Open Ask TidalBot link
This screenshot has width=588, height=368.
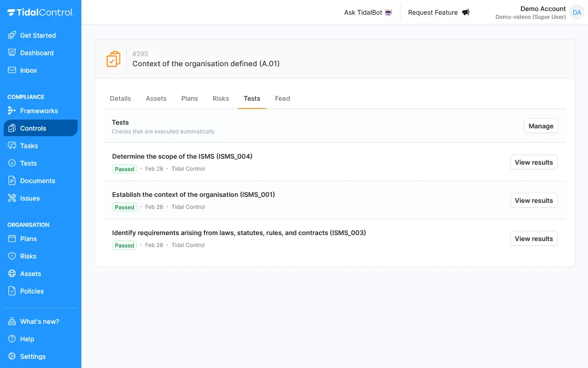point(368,12)
